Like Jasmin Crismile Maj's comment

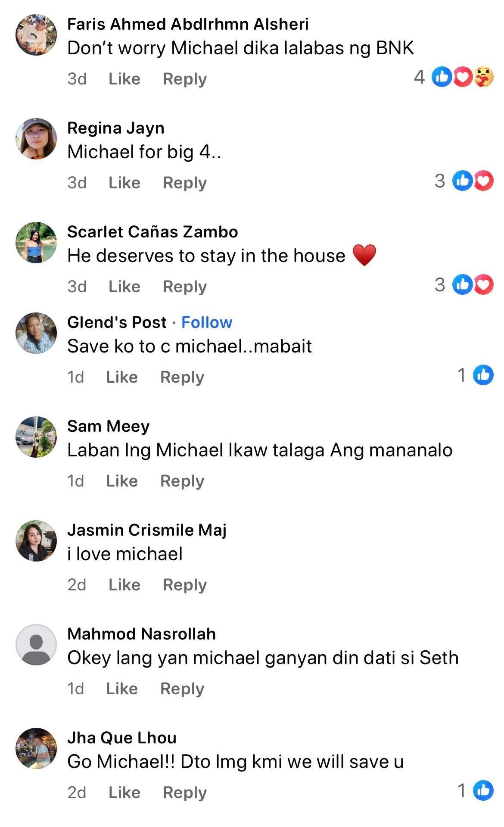point(124,585)
